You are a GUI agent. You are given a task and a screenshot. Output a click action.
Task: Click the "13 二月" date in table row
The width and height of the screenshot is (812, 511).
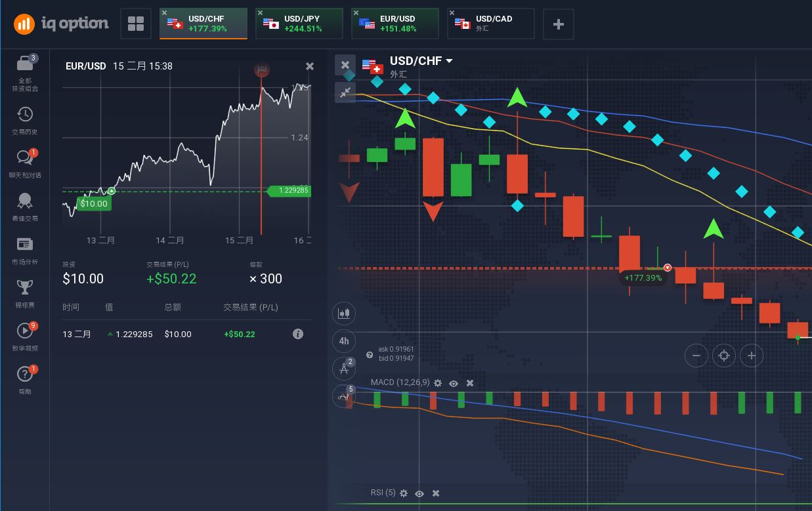(77, 335)
